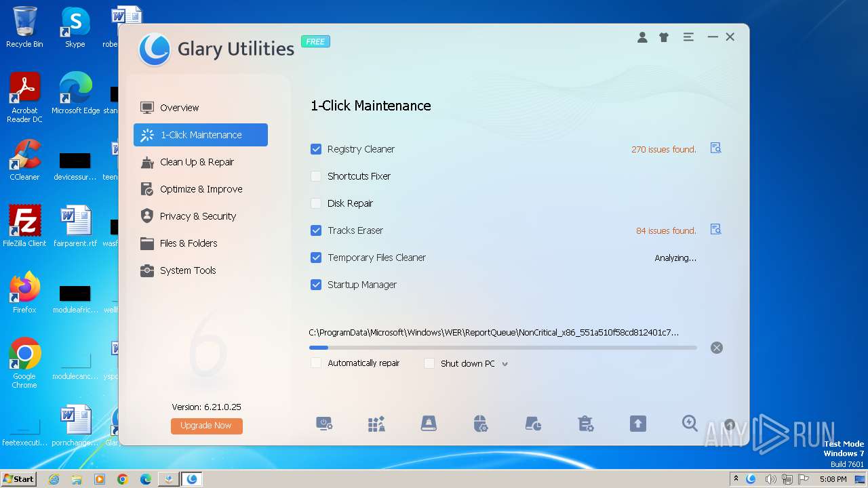Open Recycle Bin on the desktop
The image size is (868, 488).
[24, 27]
